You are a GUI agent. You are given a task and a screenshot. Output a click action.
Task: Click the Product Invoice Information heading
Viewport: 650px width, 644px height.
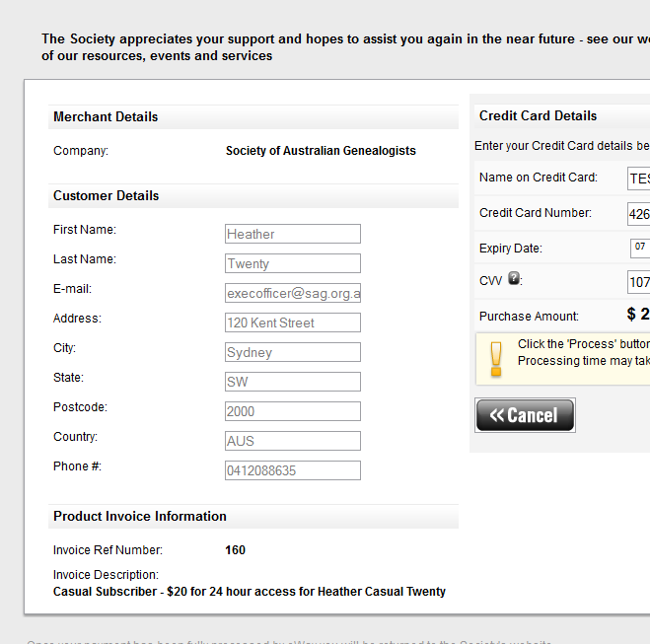140,517
